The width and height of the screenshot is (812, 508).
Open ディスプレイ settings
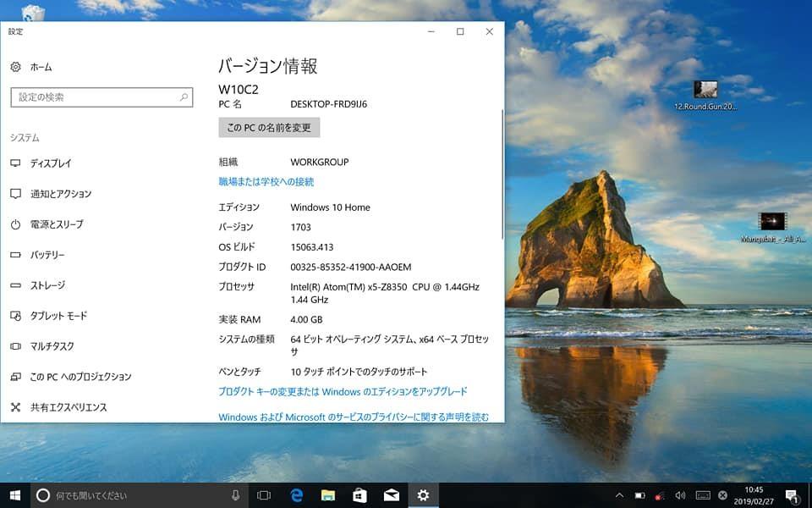tap(41, 163)
